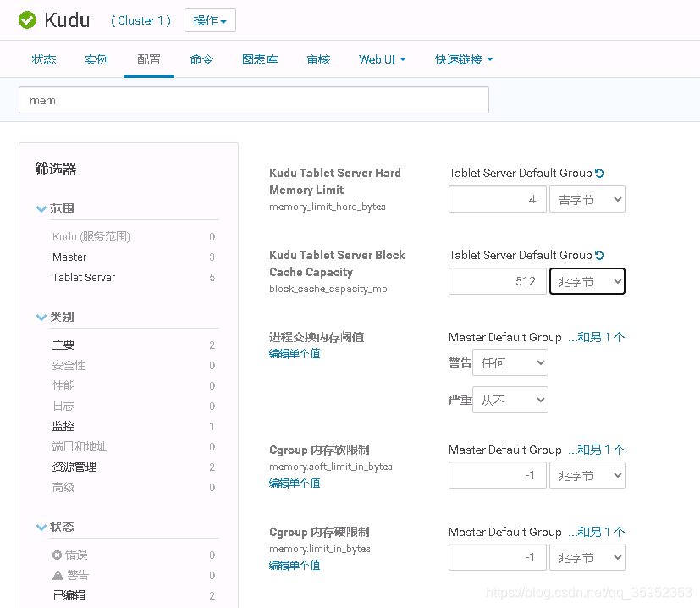This screenshot has width=700, height=608.
Task: Open the Web UI dropdown menu
Action: [x=382, y=59]
